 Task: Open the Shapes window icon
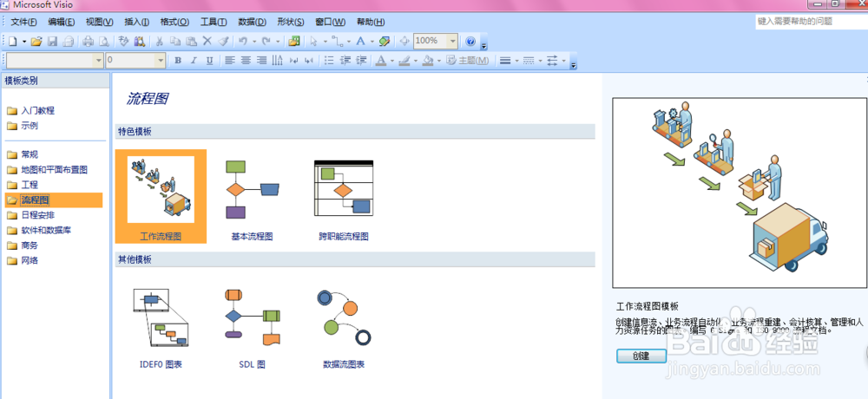pyautogui.click(x=294, y=41)
